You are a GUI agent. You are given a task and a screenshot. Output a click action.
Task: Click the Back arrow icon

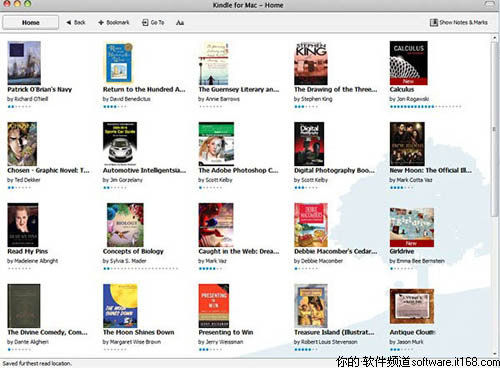(69, 23)
